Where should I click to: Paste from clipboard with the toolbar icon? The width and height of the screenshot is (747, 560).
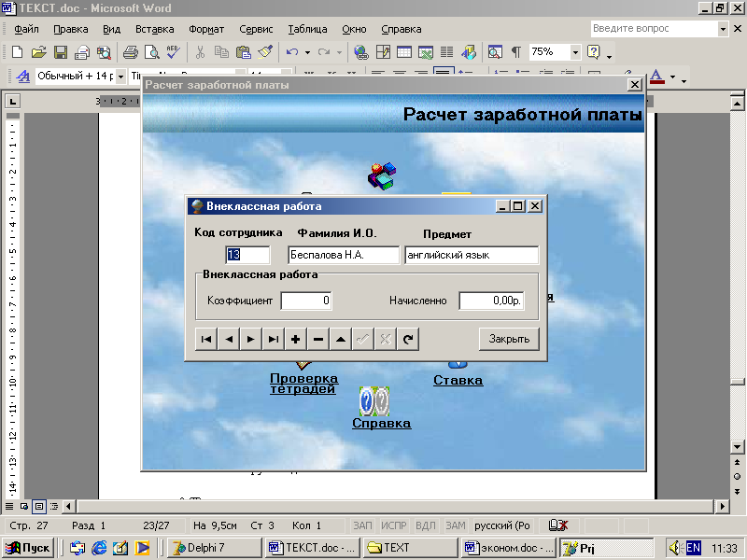244,52
